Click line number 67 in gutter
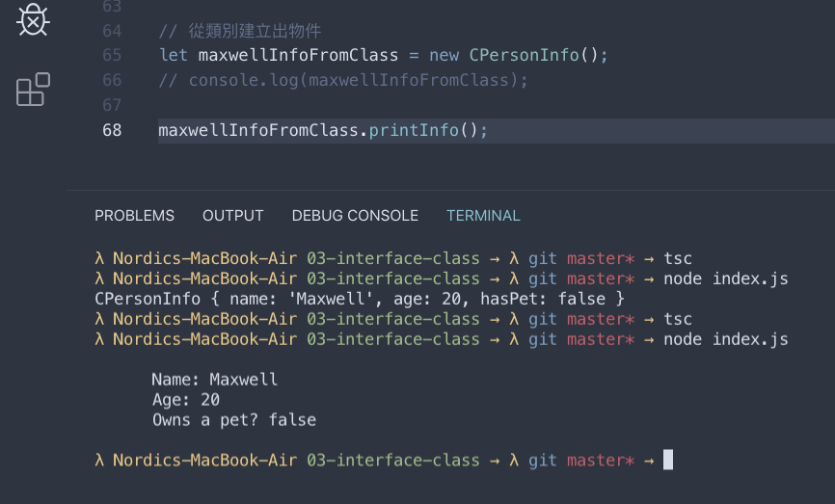Screen dimensions: 835x504 pos(112,105)
